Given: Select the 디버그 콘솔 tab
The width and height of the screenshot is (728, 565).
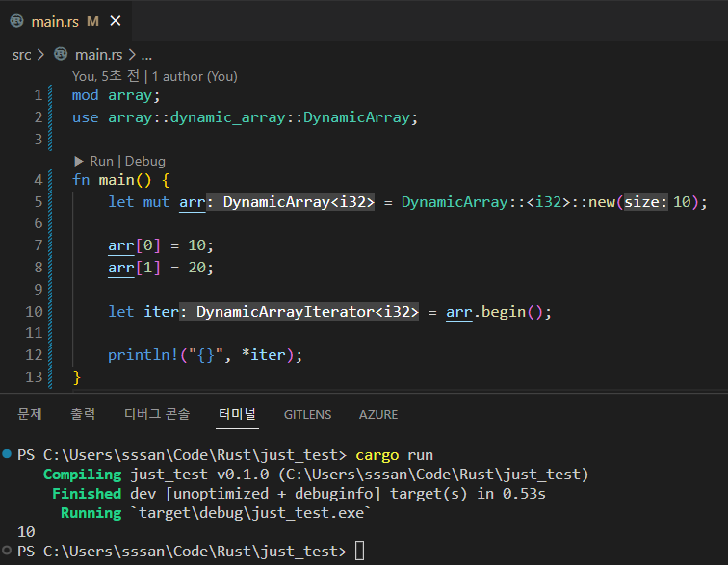Looking at the screenshot, I should coord(157,414).
